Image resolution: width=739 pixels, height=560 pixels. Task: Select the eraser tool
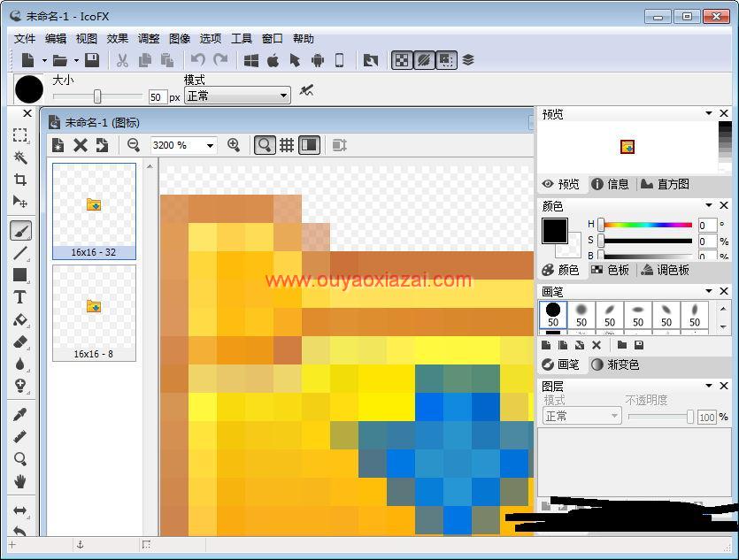click(x=19, y=342)
